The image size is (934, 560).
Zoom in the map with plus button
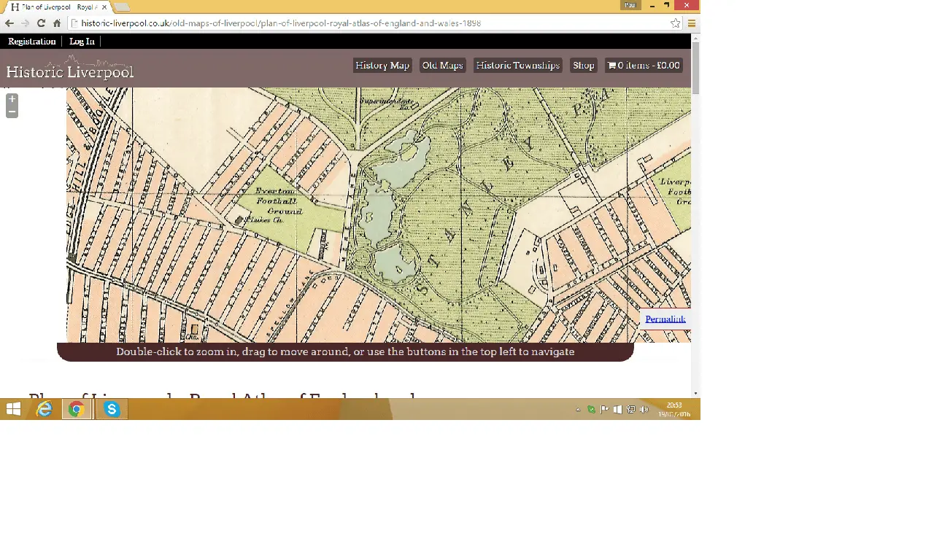coord(12,99)
